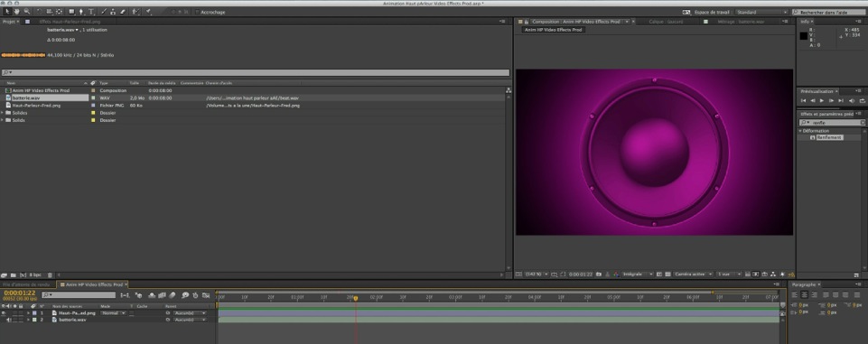The image size is (868, 344).
Task: Open parent dropdown for batterie.wav layer
Action: click(x=190, y=320)
